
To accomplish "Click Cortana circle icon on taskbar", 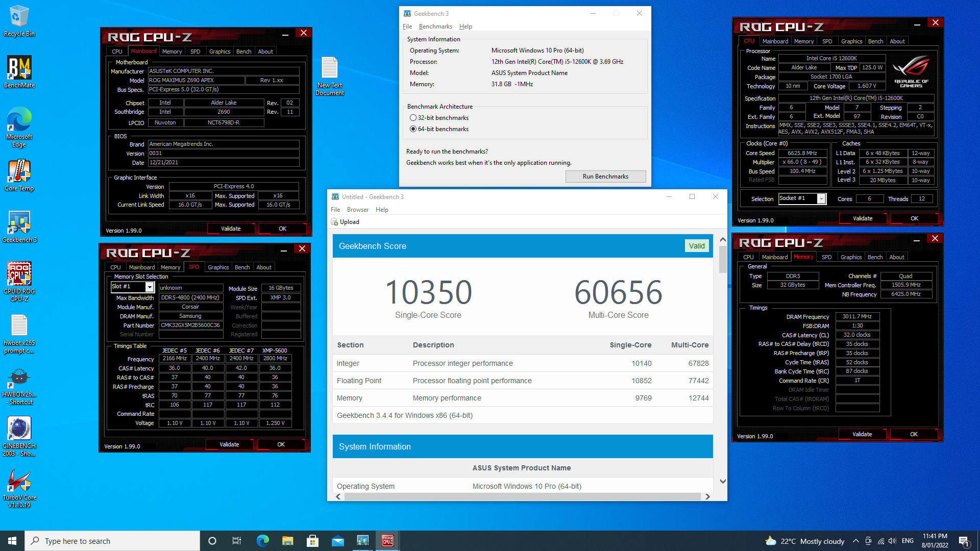I will coord(212,541).
